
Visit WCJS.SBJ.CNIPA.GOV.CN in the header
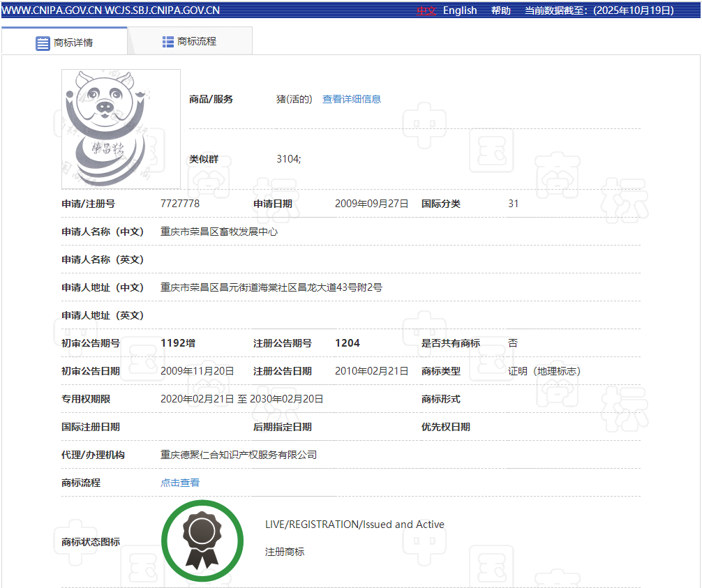point(163,10)
